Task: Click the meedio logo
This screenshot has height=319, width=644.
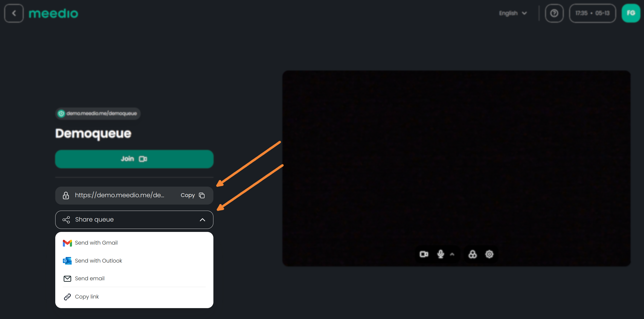Action: click(x=53, y=13)
